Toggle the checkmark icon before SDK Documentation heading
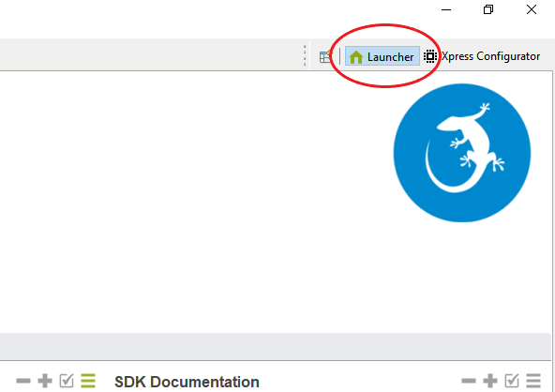Screen dimensions: 555x392 67,381
